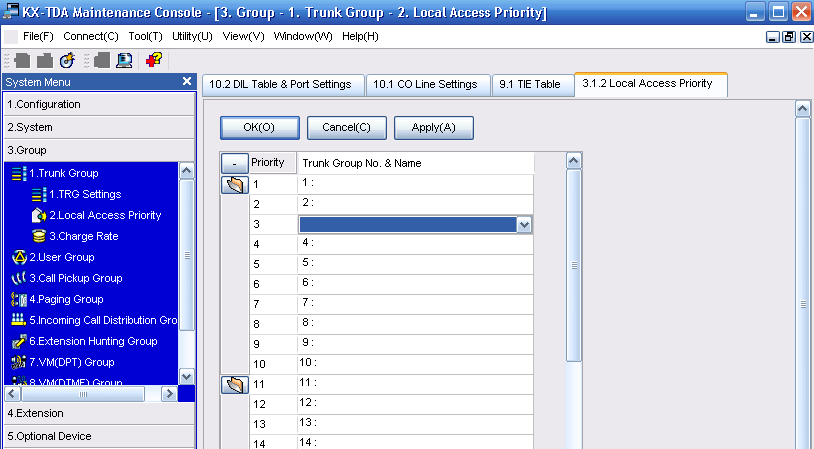Click folder icon beside priority 1 row
This screenshot has height=449, width=814.
click(235, 185)
